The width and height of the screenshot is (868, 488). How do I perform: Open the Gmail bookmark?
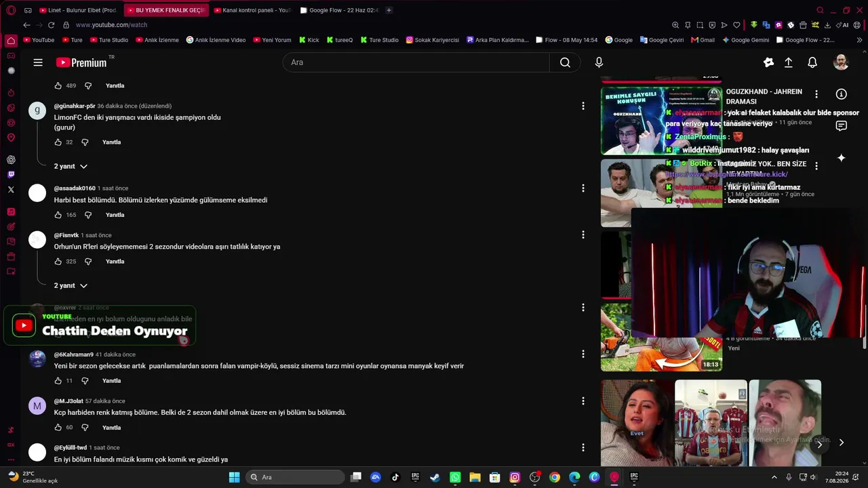point(703,40)
